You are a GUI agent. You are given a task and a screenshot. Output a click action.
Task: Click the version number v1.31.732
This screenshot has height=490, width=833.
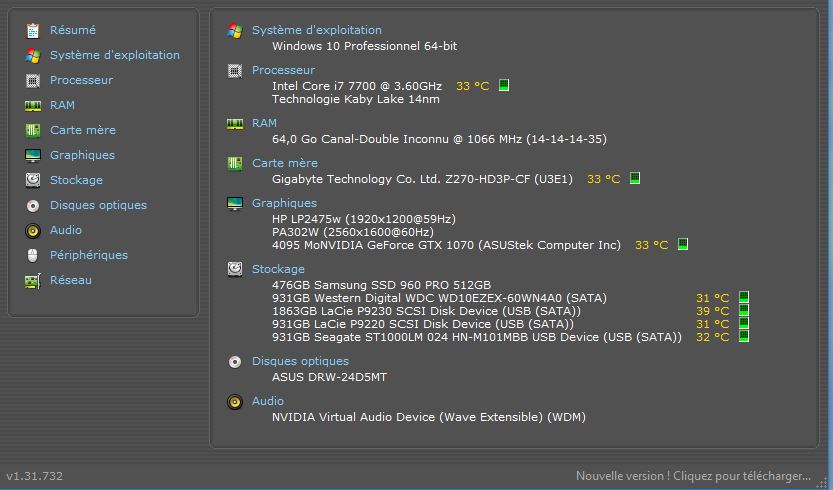35,476
